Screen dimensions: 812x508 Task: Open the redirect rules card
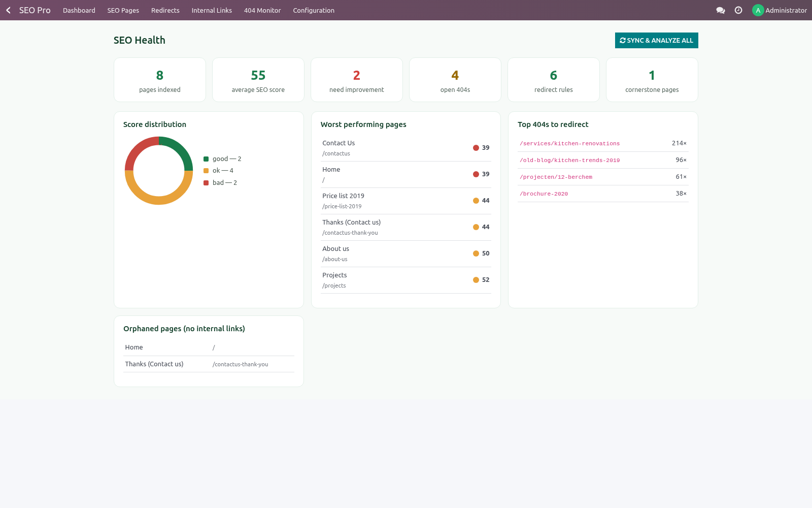coord(554,80)
